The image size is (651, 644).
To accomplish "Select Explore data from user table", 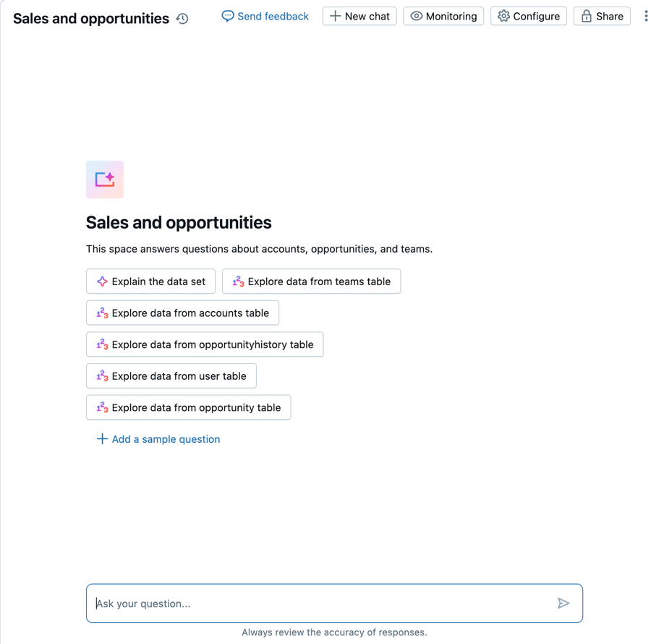I will point(171,376).
